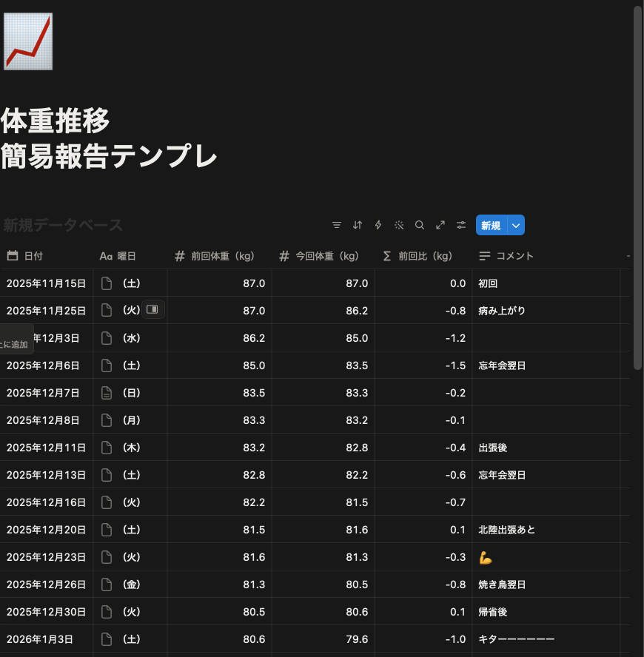Open side peek button on 2025年11月25日 row
The width and height of the screenshot is (644, 657).
point(153,310)
